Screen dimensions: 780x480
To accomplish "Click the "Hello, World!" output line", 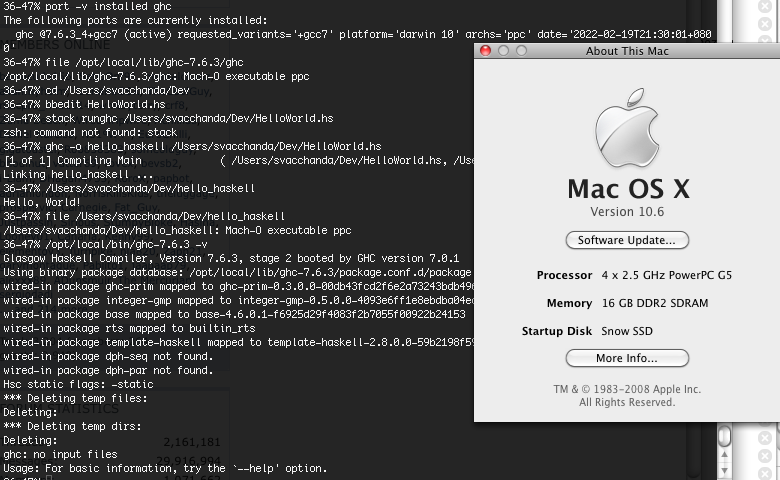I will click(x=42, y=202).
